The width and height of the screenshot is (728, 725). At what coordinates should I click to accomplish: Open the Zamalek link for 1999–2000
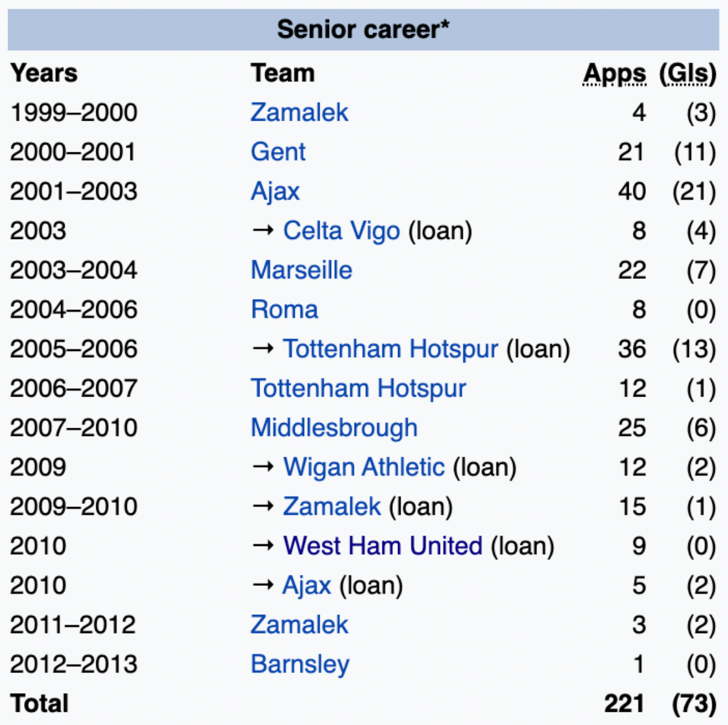click(x=299, y=113)
